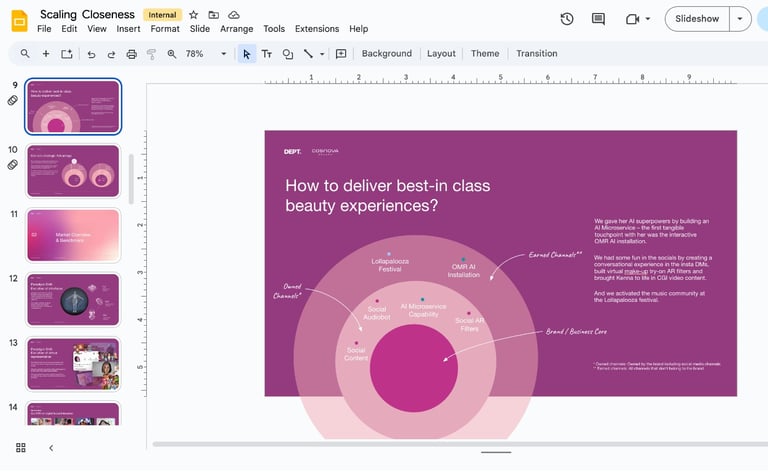Undo the last action
This screenshot has height=472, width=768.
click(x=91, y=54)
